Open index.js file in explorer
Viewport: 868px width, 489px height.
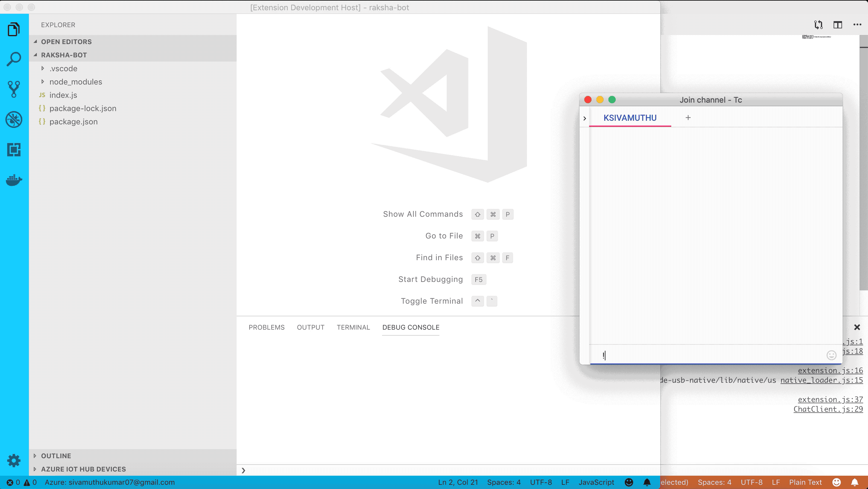[63, 95]
